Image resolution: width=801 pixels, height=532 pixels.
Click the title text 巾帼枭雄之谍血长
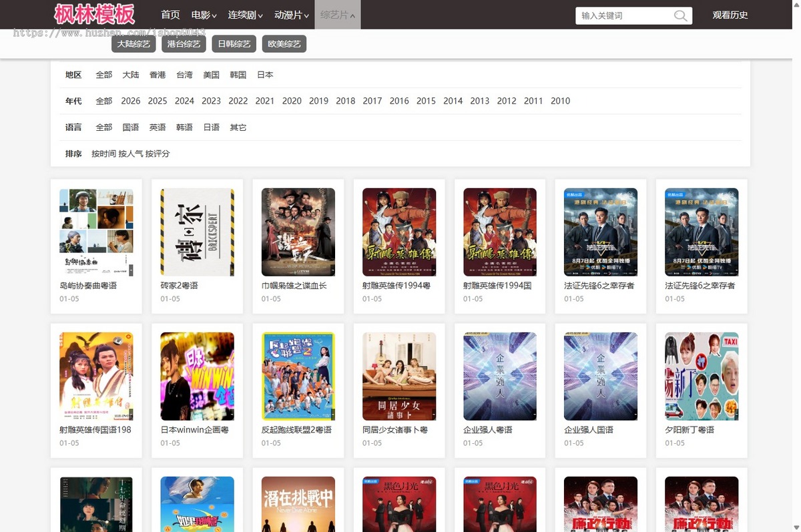(294, 286)
